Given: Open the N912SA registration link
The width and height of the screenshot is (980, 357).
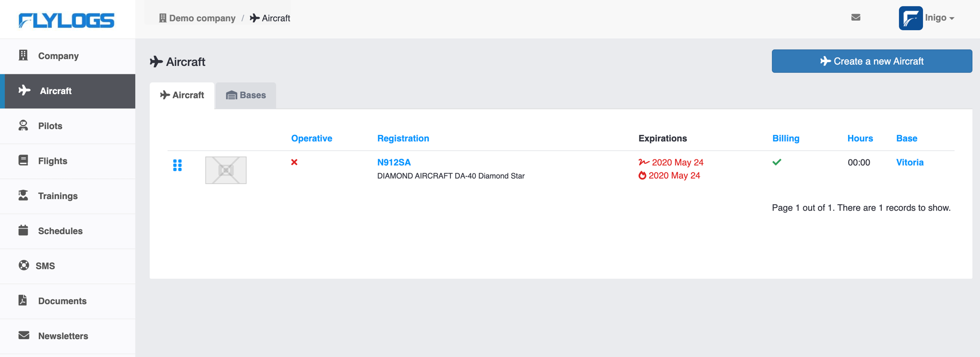Looking at the screenshot, I should pos(394,162).
